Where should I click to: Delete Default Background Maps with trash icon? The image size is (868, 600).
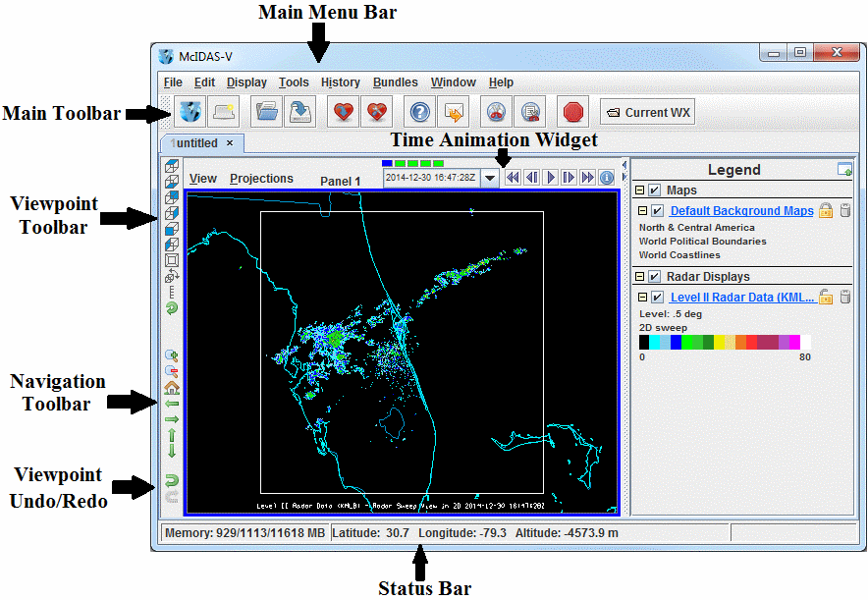pos(844,210)
